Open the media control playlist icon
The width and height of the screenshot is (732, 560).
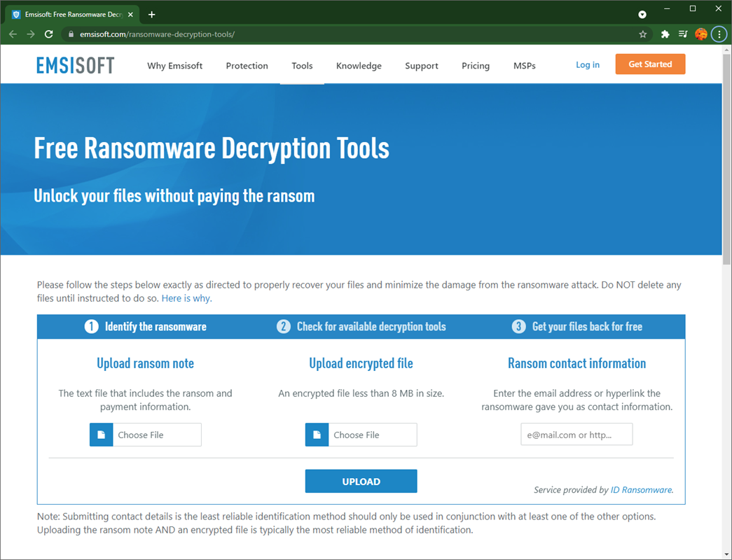(x=683, y=34)
